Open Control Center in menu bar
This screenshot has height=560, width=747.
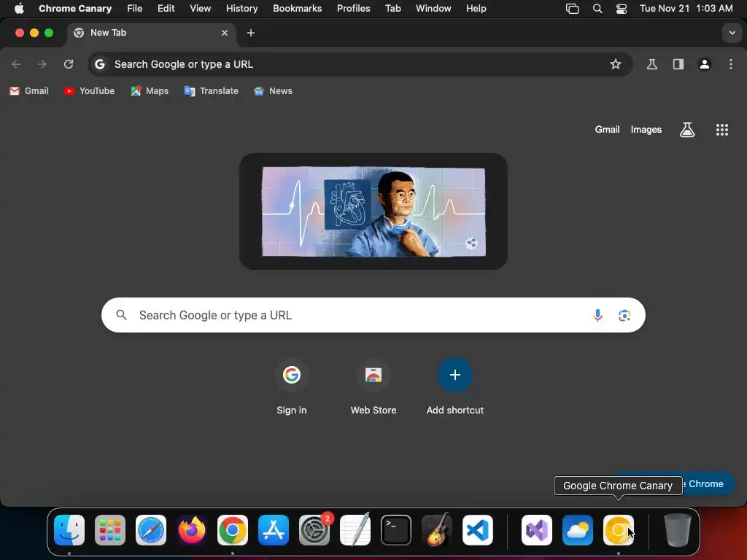pos(622,9)
